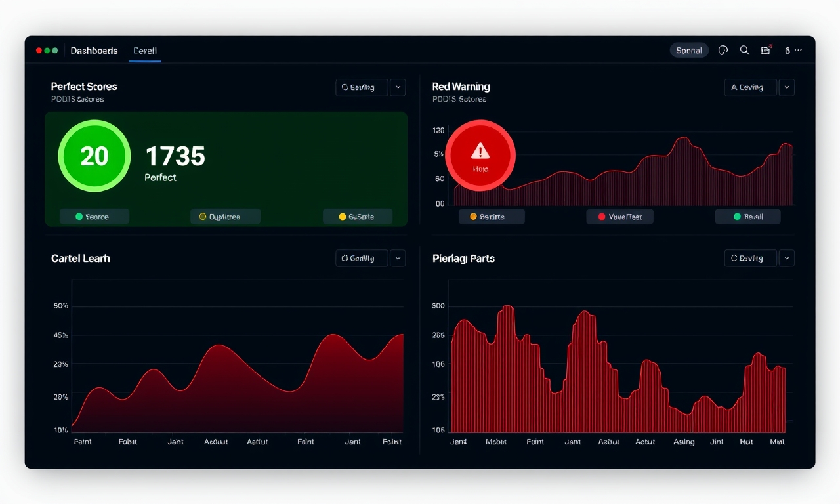Screen dimensions: 840x504
Task: Click the Mobla x-axis label
Action: pyautogui.click(x=496, y=442)
